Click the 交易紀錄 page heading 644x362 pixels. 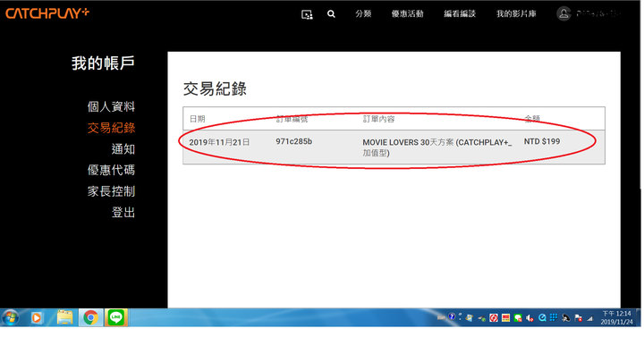point(215,88)
